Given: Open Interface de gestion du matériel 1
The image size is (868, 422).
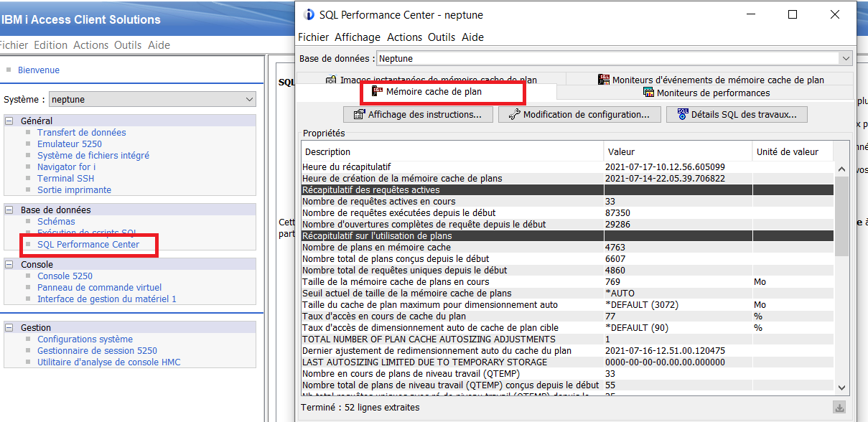Looking at the screenshot, I should tap(107, 299).
